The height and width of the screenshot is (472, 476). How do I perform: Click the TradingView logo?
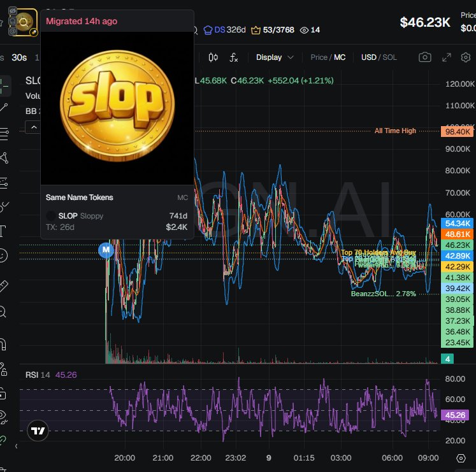[x=39, y=431]
